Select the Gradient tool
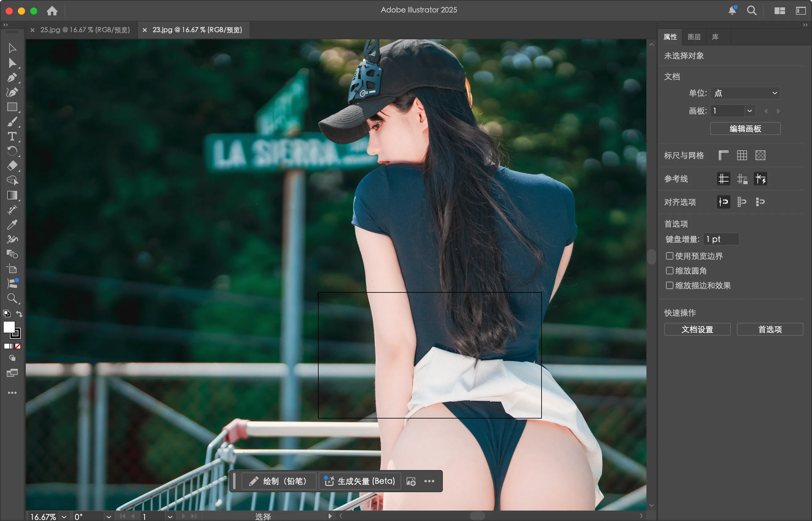Viewport: 812px width, 521px height. [x=12, y=195]
